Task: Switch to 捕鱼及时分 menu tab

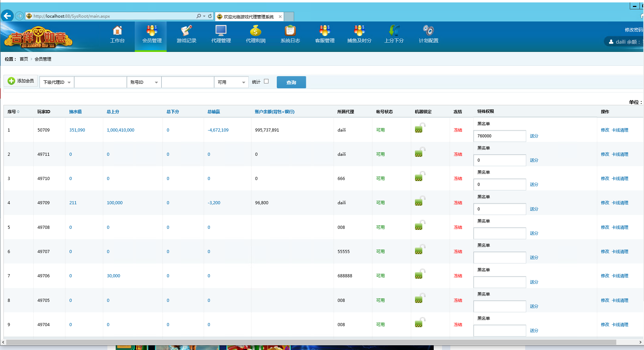Action: coord(359,35)
